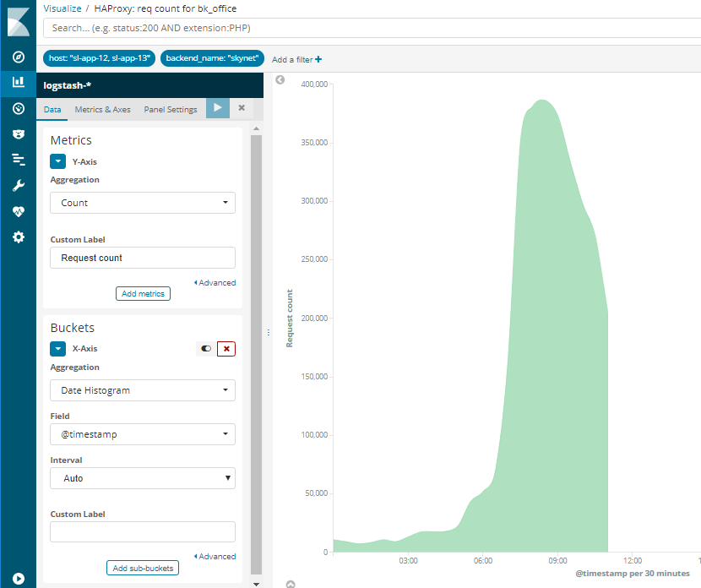701x588 pixels.
Task: Open Monitoring heart icon in sidebar
Action: pyautogui.click(x=18, y=211)
